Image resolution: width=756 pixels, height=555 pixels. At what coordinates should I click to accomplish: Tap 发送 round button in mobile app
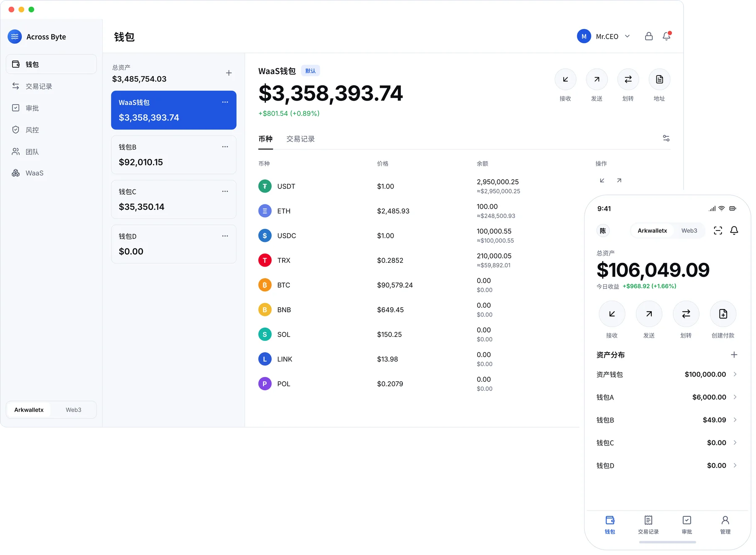tap(649, 314)
